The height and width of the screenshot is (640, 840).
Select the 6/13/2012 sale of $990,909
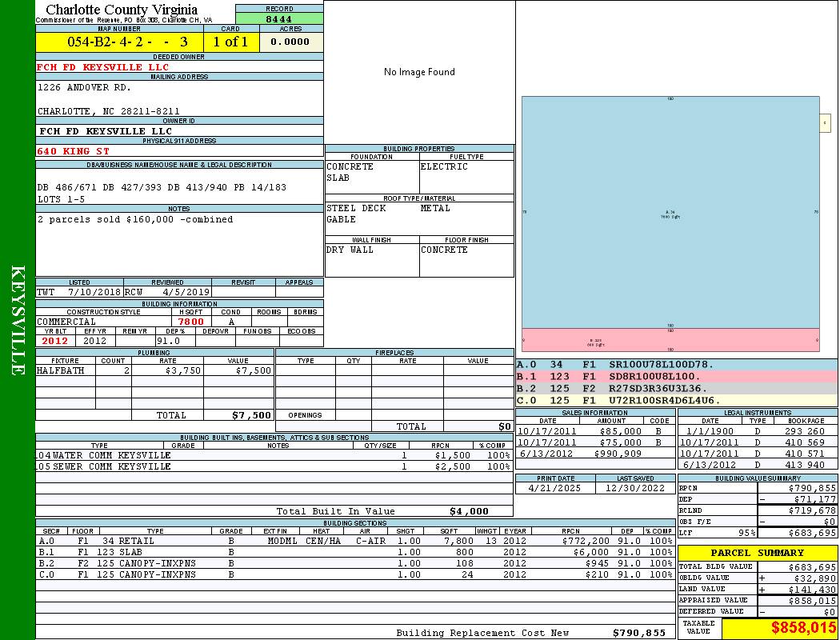click(595, 454)
